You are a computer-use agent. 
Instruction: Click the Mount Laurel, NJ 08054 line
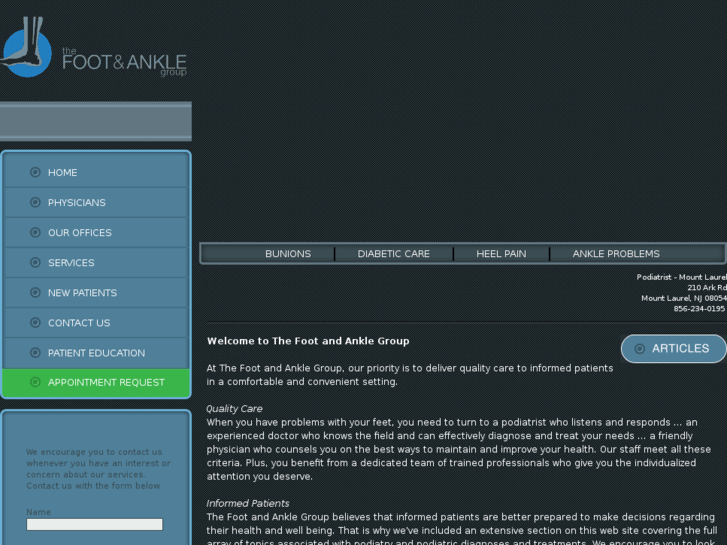684,298
